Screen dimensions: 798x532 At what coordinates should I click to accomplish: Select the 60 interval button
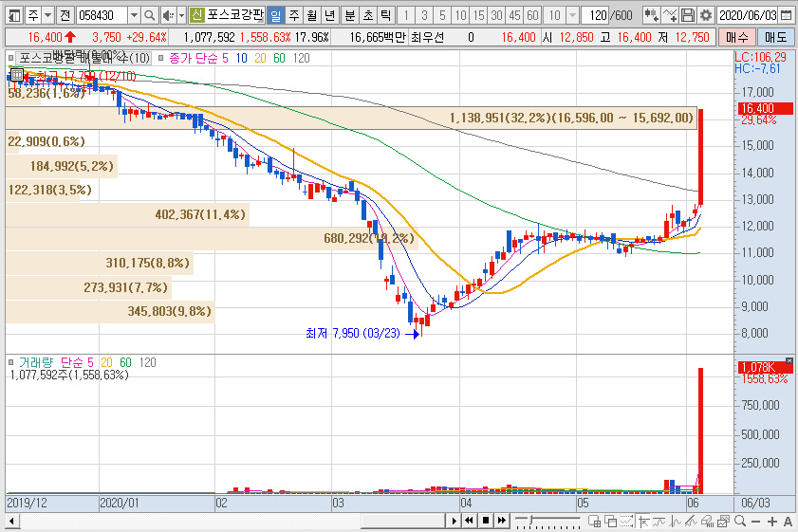pyautogui.click(x=533, y=15)
